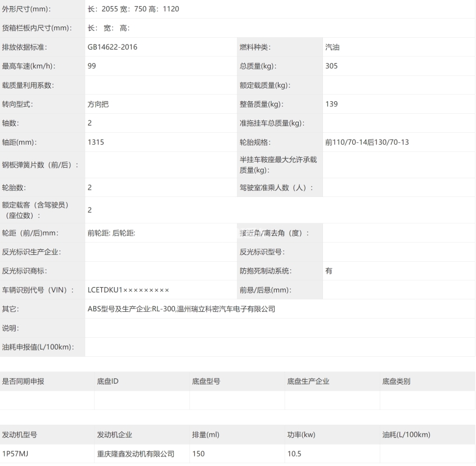Click the 载质量利用系数 label
The height and width of the screenshot is (466, 476).
[x=28, y=86]
